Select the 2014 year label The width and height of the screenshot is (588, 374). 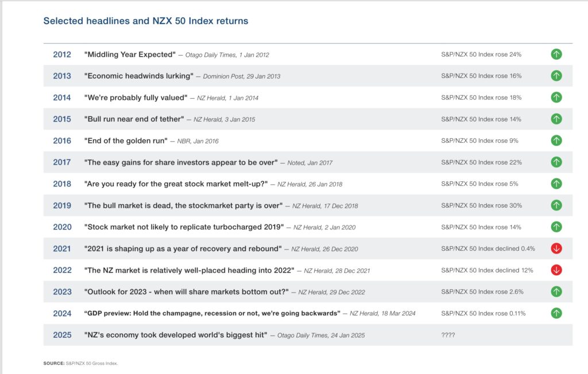click(61, 97)
